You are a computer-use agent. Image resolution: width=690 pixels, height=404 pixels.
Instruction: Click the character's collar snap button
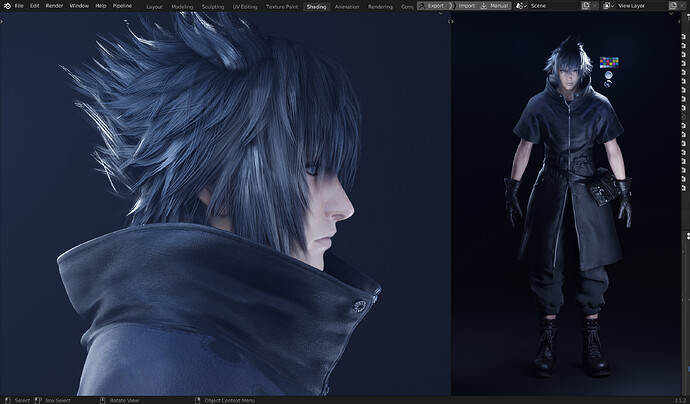coord(360,306)
